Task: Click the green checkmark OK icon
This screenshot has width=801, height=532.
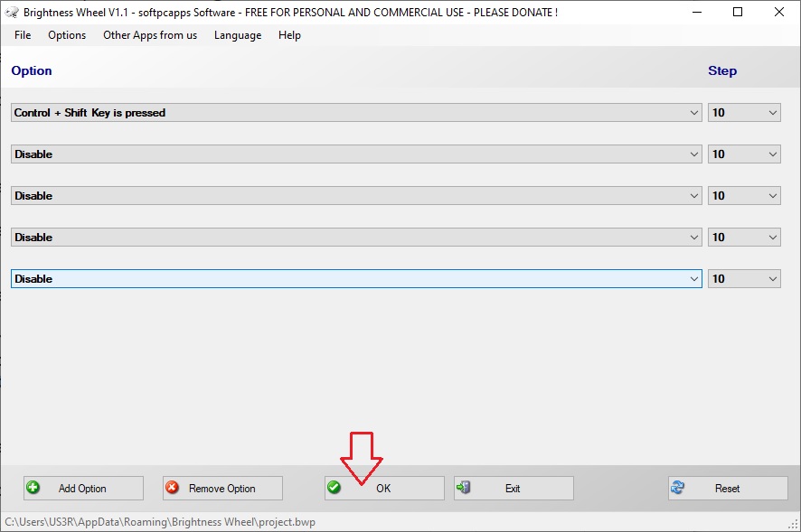Action: [x=335, y=488]
